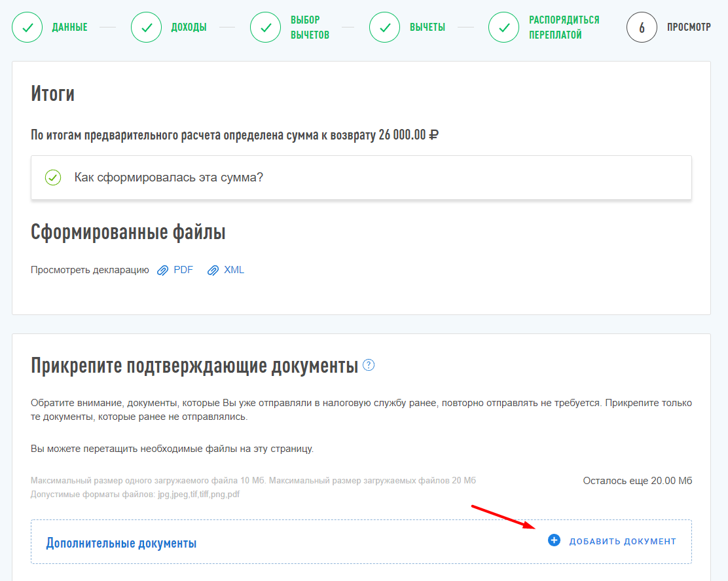Open the declaration XML link

234,270
